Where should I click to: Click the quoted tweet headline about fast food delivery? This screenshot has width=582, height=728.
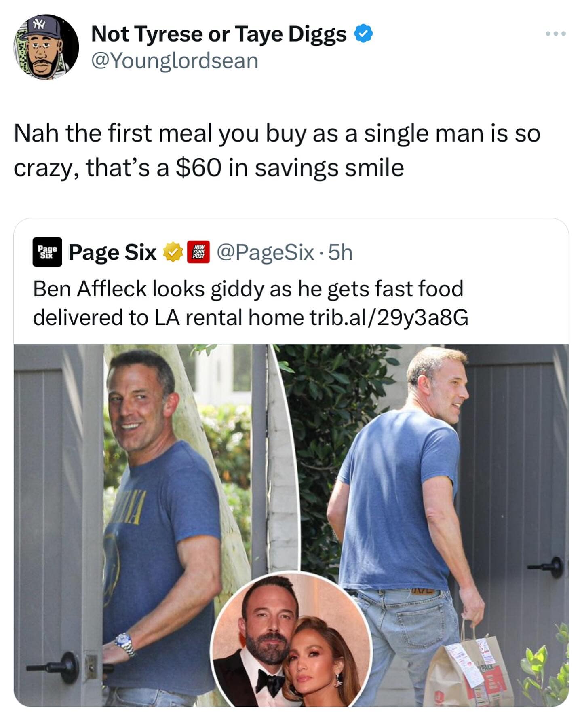tap(247, 289)
